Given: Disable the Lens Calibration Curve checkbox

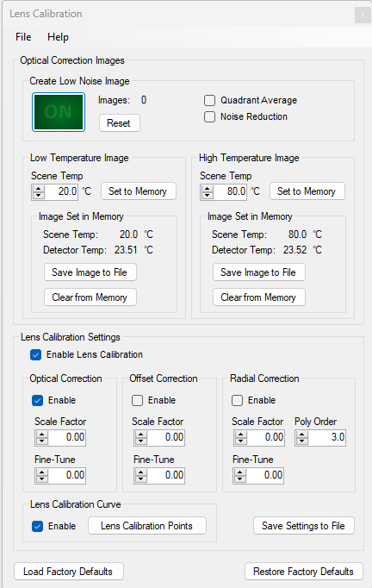Looking at the screenshot, I should click(x=37, y=526).
